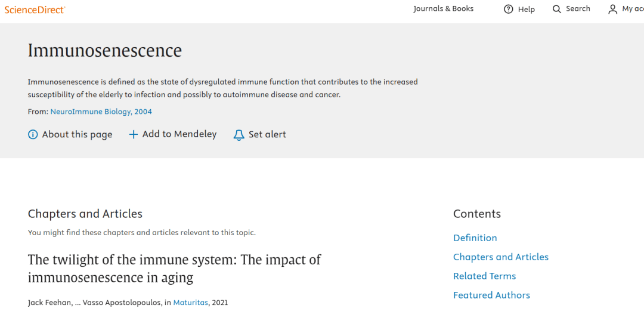Open Journals & Books menu
This screenshot has height=314, width=644.
point(443,8)
